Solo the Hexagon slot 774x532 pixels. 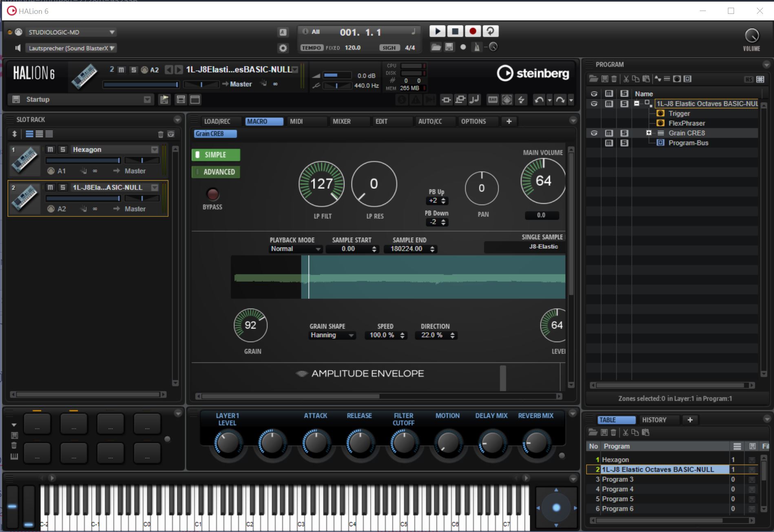[63, 150]
